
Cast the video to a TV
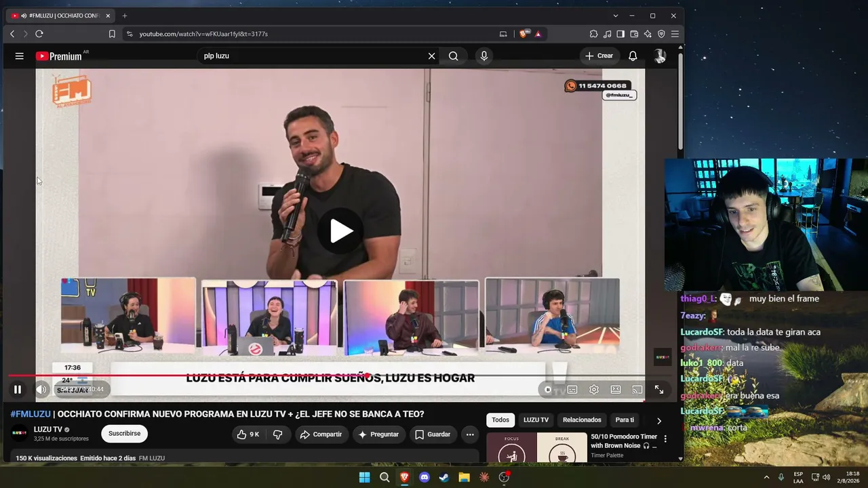click(x=637, y=390)
